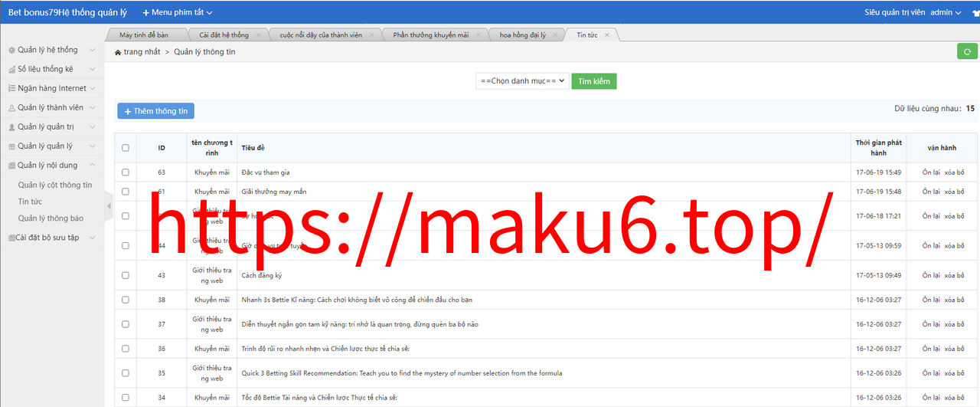The height and width of the screenshot is (407, 980).
Task: Click the icon beside Quản lý nội dung
Action: click(11, 166)
